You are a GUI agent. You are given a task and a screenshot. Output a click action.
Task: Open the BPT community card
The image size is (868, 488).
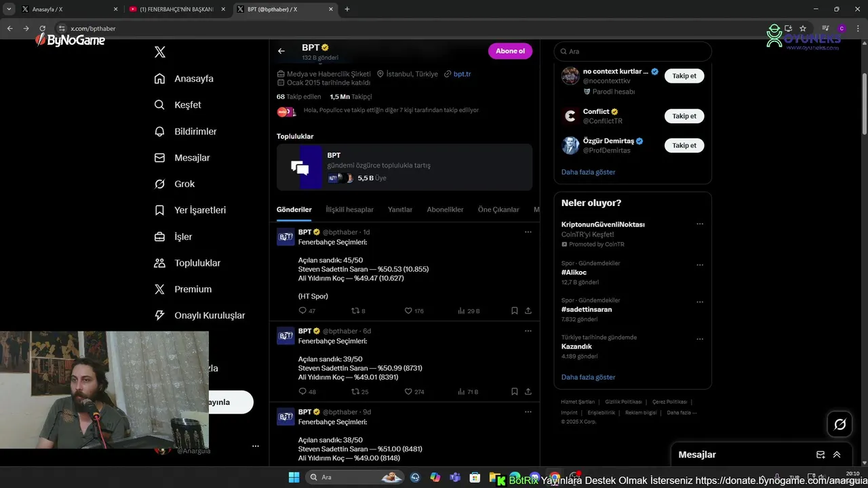404,167
